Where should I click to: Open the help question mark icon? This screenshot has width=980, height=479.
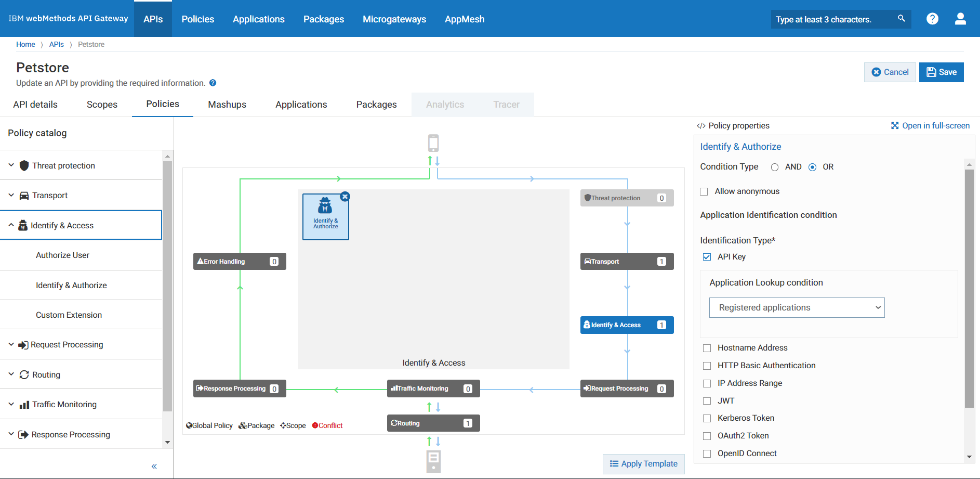932,19
